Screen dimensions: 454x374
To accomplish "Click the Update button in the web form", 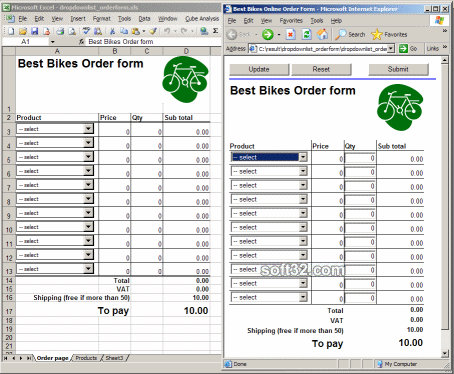I will [x=259, y=69].
